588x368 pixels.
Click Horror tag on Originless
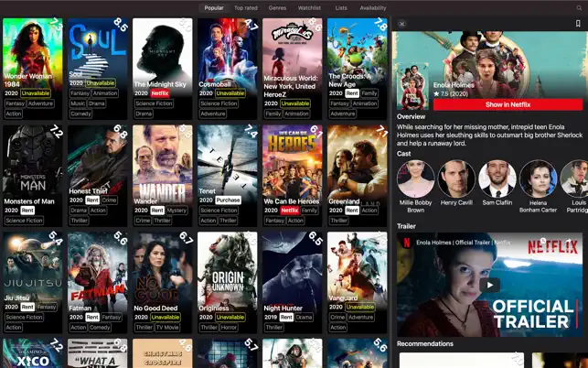[x=229, y=328]
